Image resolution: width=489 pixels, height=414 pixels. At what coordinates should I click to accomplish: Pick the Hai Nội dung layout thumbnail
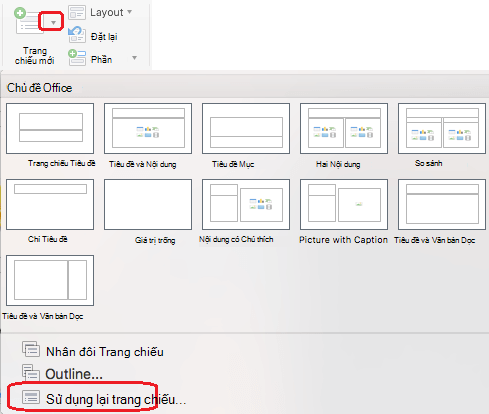pyautogui.click(x=344, y=128)
